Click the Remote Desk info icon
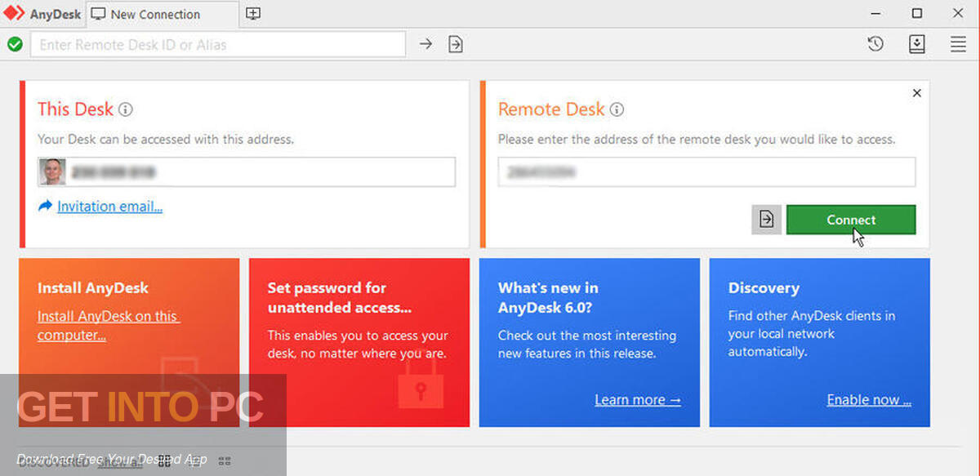The height and width of the screenshot is (476, 980). (617, 109)
